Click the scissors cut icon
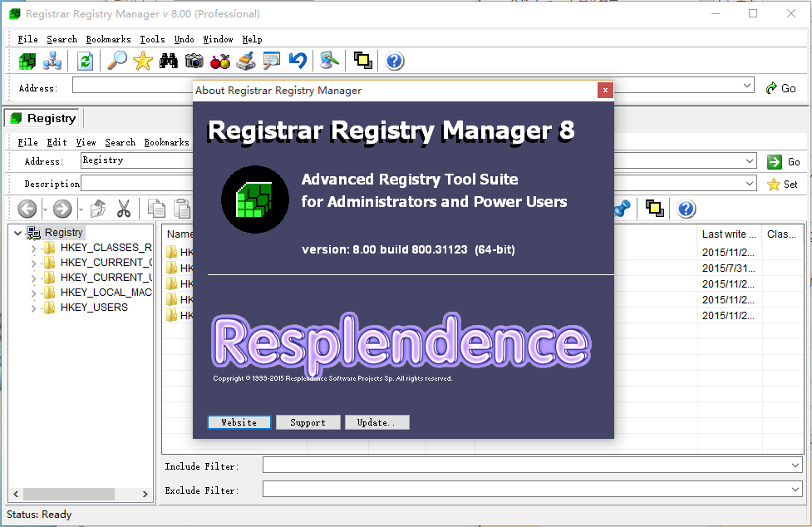Screen dimensions: 812x527 [124, 209]
